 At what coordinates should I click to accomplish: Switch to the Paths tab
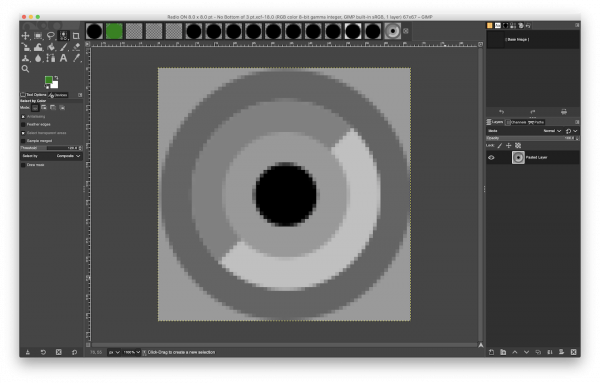(536, 122)
